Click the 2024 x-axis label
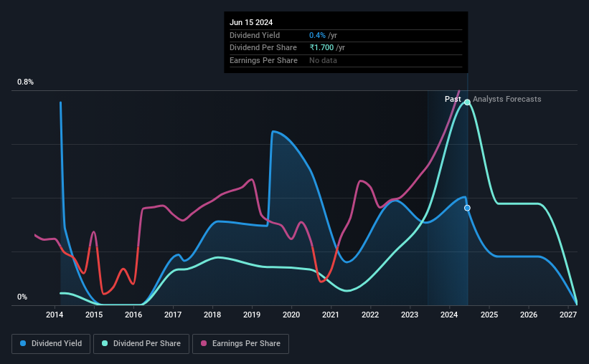 click(x=449, y=315)
